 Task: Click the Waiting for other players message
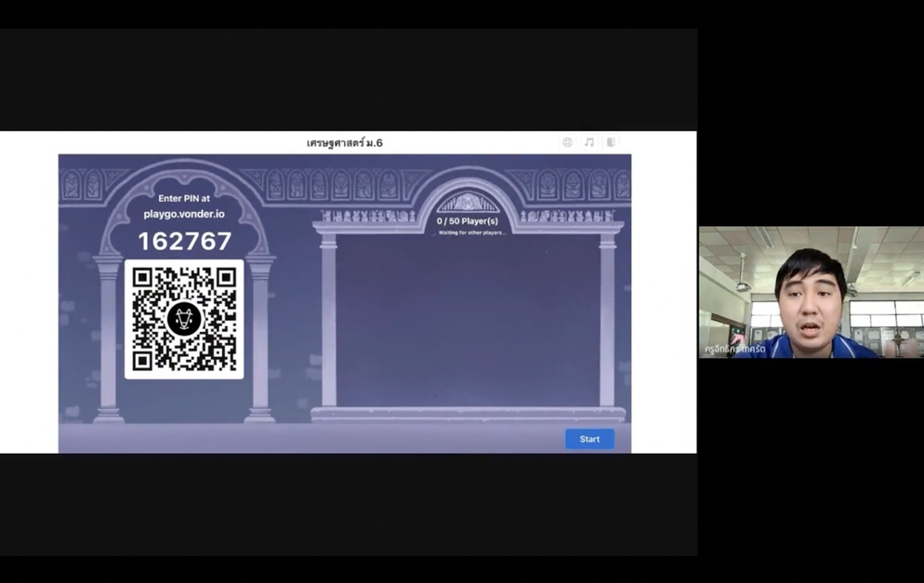pyautogui.click(x=472, y=232)
